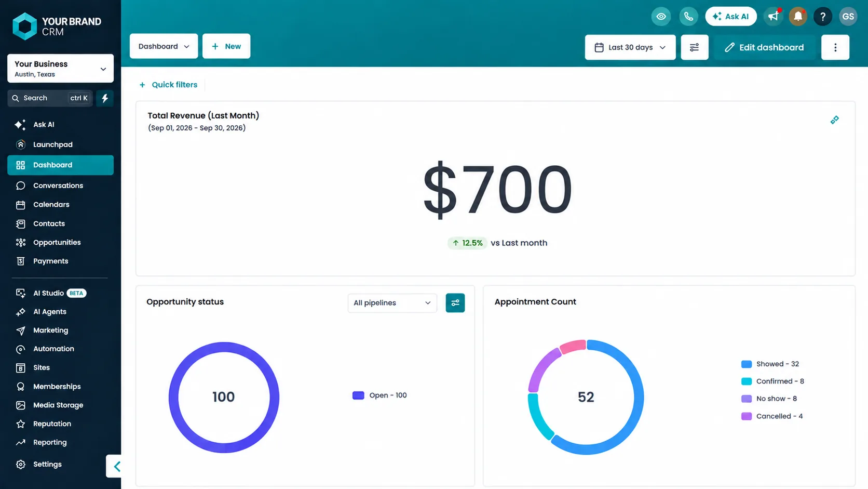Click the Media Storage sidebar icon
The width and height of the screenshot is (868, 489).
click(21, 405)
